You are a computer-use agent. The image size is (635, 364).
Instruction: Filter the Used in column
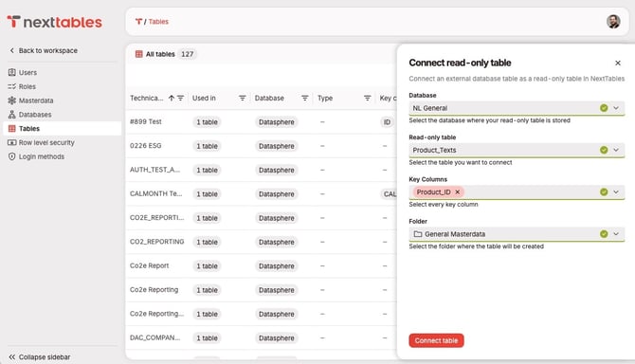(x=243, y=98)
